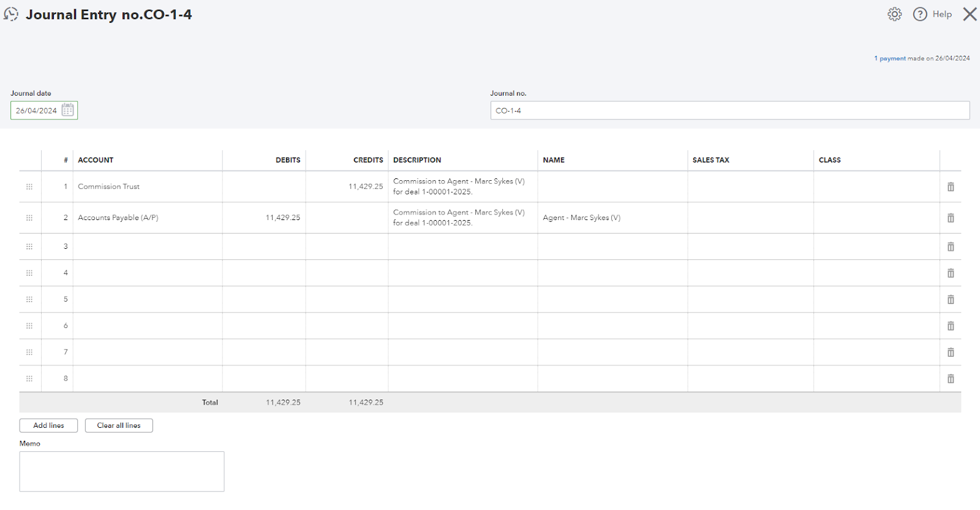Click the ACCOUNT column header
Screen dimensions: 980x510
pyautogui.click(x=96, y=160)
